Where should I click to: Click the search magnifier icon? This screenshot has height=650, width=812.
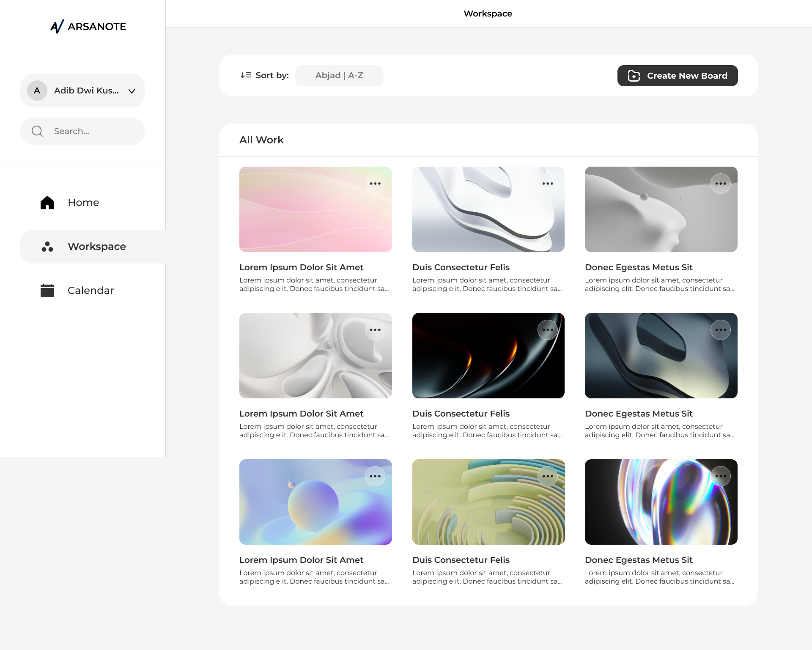click(37, 131)
